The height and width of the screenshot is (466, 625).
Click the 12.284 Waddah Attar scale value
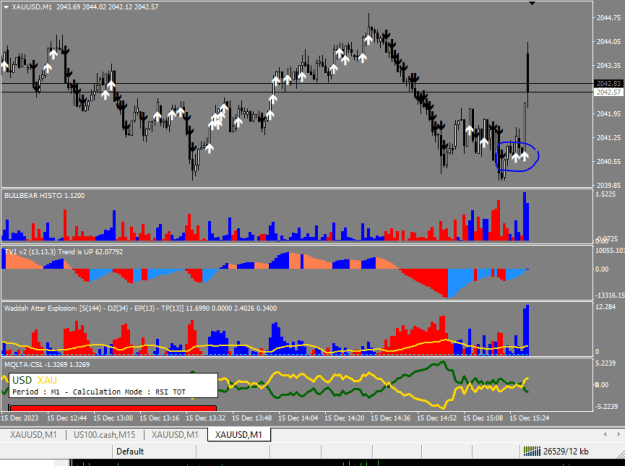click(605, 307)
